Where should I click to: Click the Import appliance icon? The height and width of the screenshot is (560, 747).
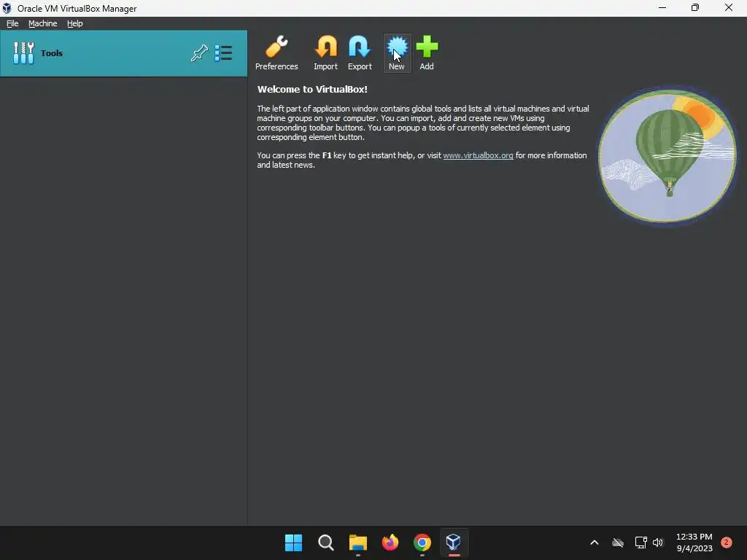coord(326,52)
